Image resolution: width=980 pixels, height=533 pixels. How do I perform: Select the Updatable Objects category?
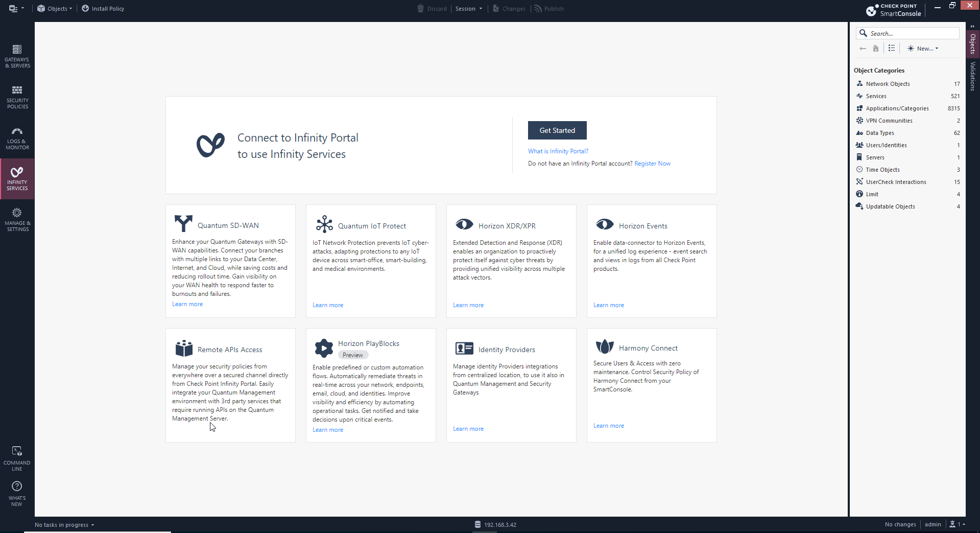[x=907, y=206]
